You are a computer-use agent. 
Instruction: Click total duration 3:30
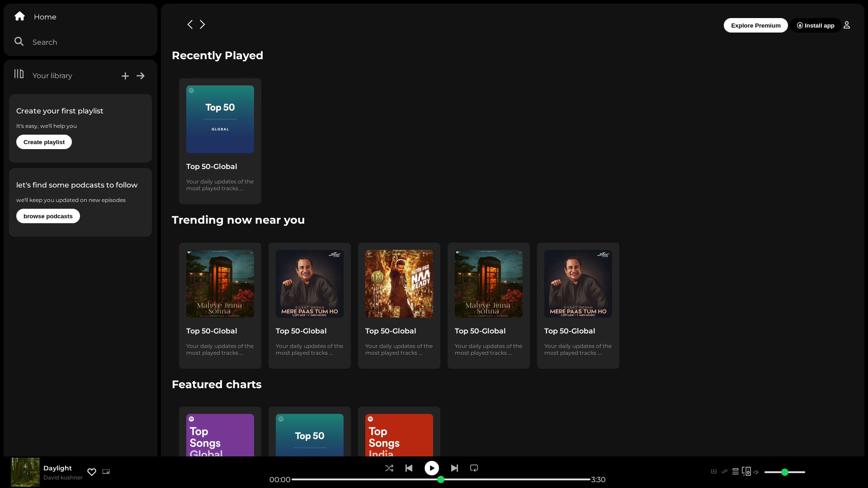pyautogui.click(x=598, y=479)
